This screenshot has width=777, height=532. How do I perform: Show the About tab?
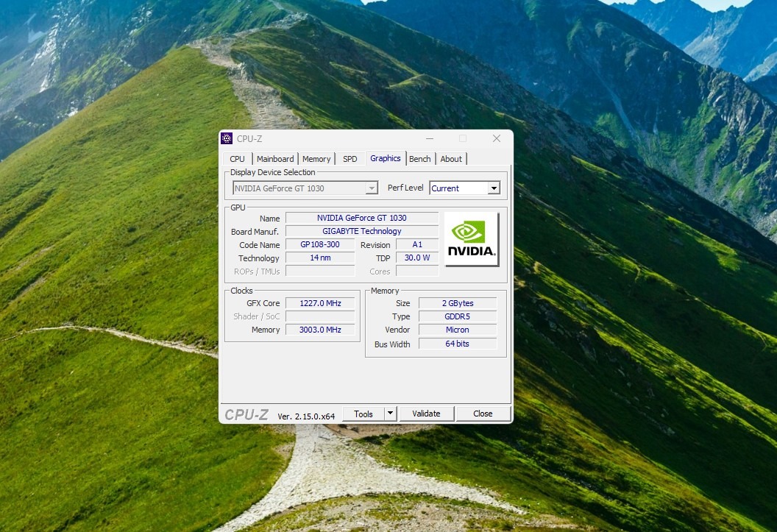[451, 159]
